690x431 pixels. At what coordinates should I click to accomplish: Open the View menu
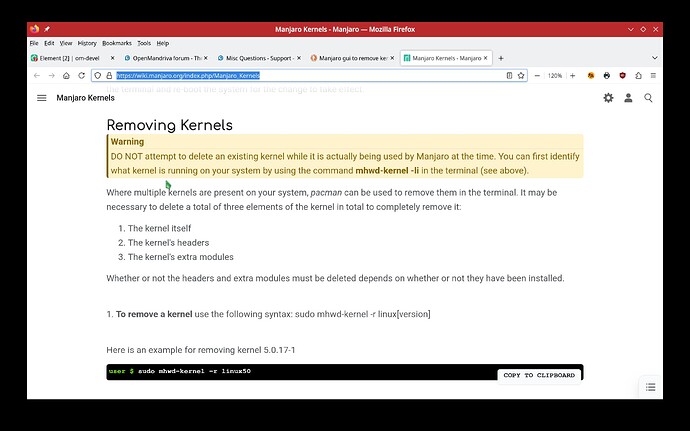pos(66,43)
